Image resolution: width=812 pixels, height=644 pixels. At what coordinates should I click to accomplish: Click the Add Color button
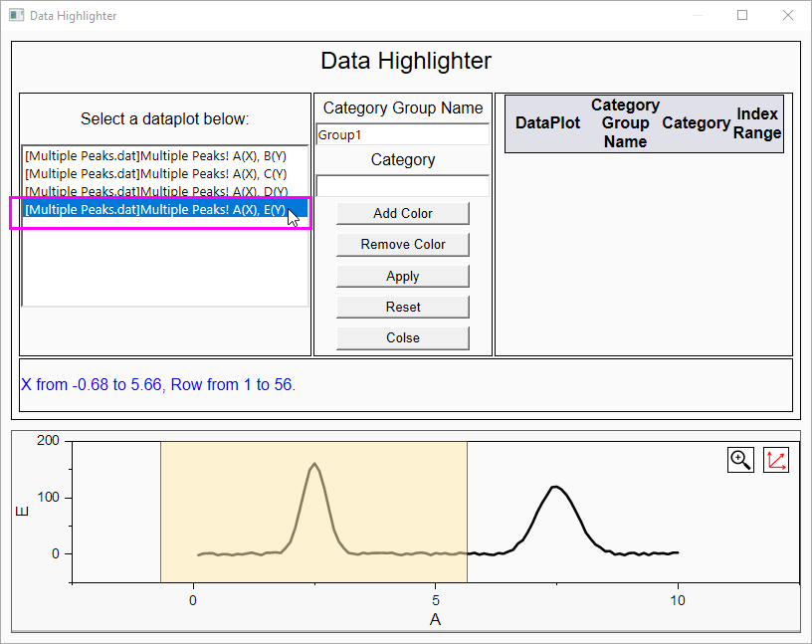(x=402, y=213)
